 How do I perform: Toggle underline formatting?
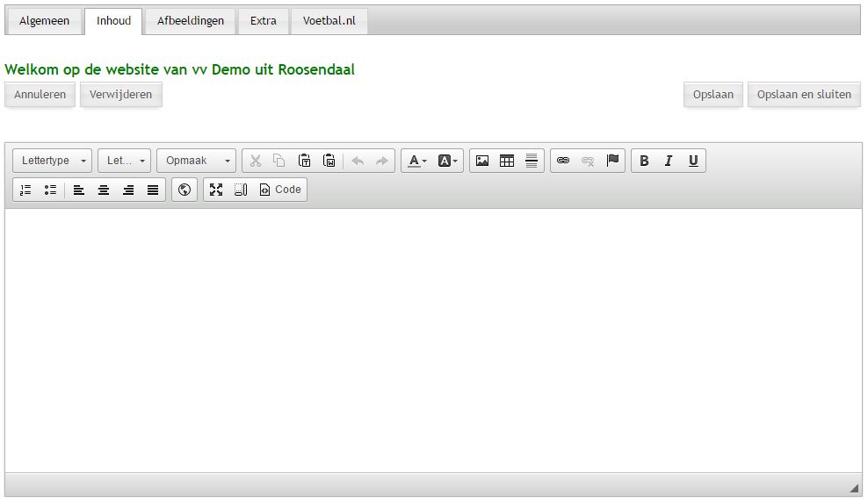[693, 161]
